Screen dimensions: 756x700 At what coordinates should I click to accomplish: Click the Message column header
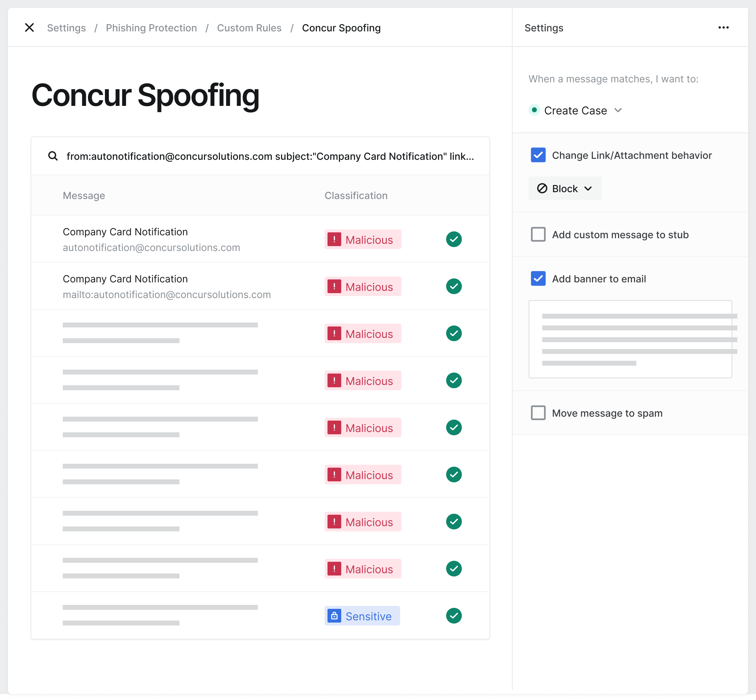84,196
